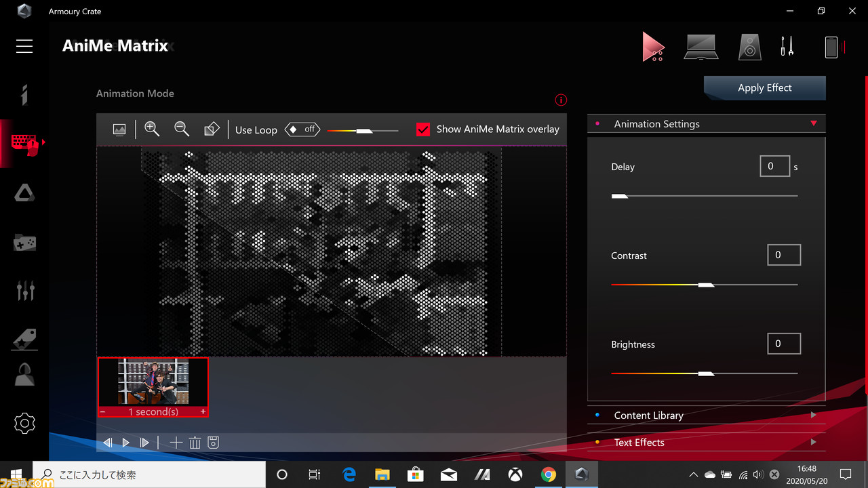This screenshot has height=488, width=868.
Task: Toggle the Use Loop off switch
Action: coord(302,129)
